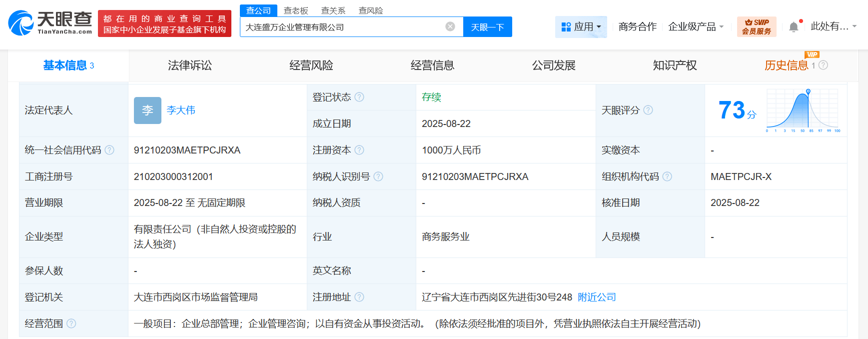This screenshot has width=868, height=339.
Task: Click the score distribution chart
Action: [803, 110]
